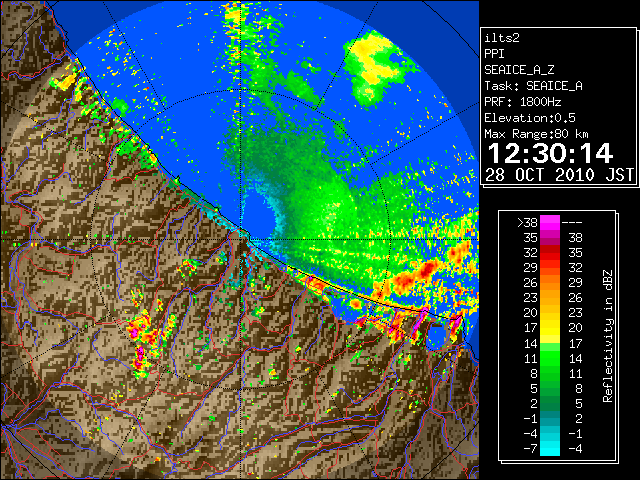This screenshot has width=640, height=480.
Task: Pick the red swatch on the reflectivity scale
Action: [550, 253]
